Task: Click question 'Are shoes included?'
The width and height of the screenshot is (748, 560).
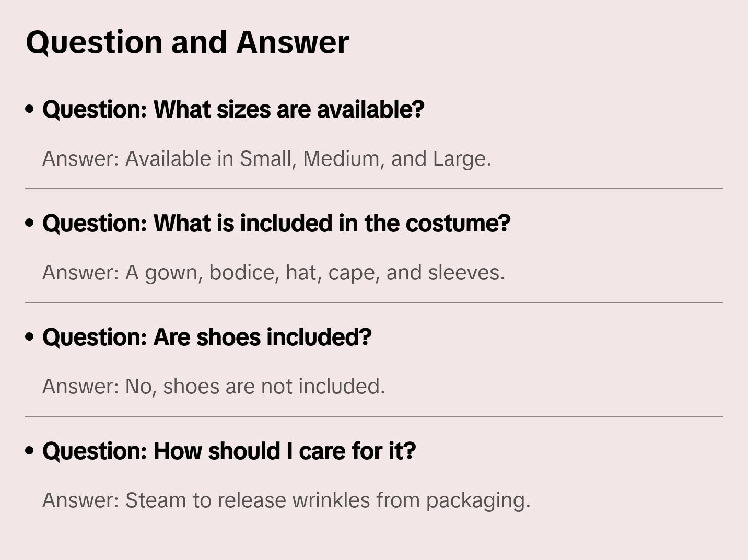Action: click(207, 337)
